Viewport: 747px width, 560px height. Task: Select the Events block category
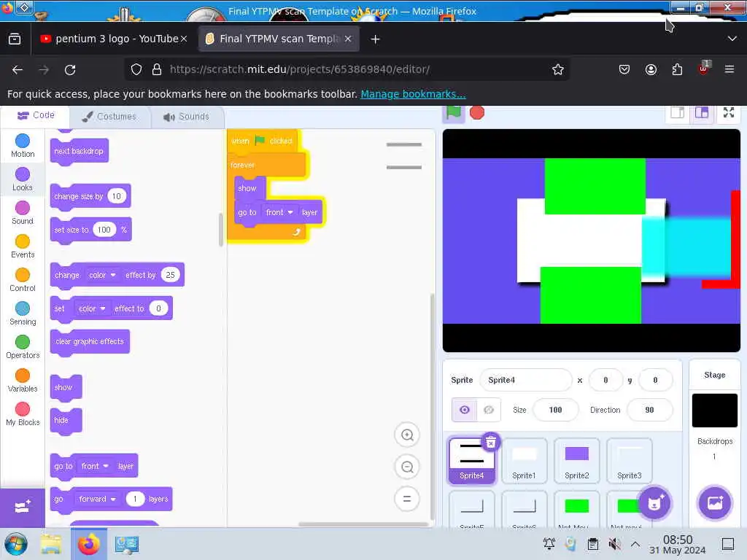[23, 246]
